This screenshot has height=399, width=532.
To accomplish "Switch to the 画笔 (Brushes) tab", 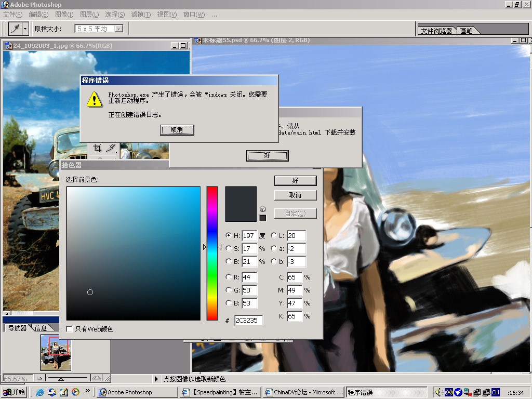I will 467,31.
